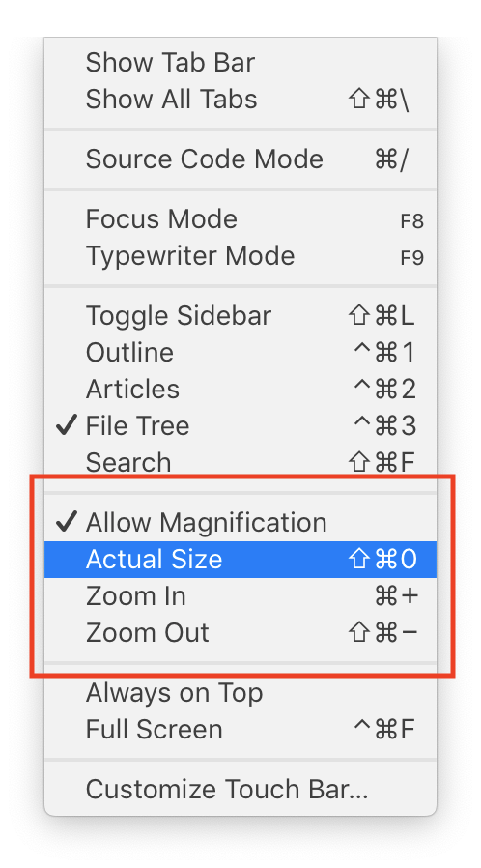Click checkmark beside File Tree
This screenshot has width=481, height=868.
(x=66, y=425)
